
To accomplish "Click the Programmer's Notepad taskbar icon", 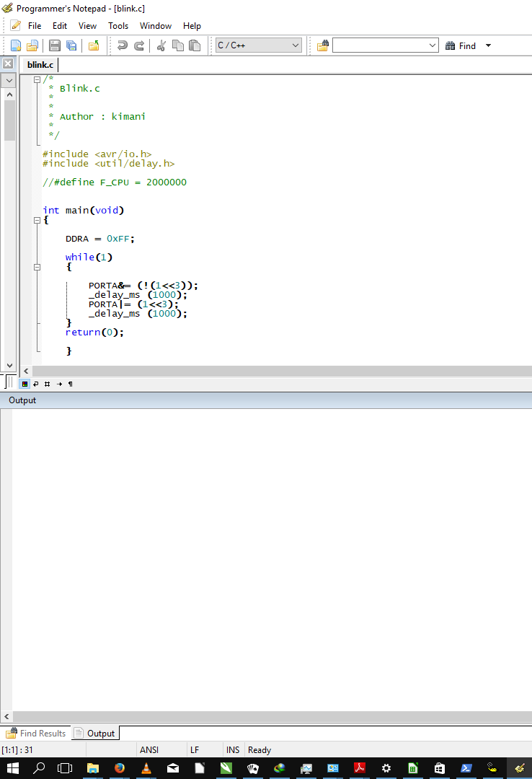I will tap(520, 768).
